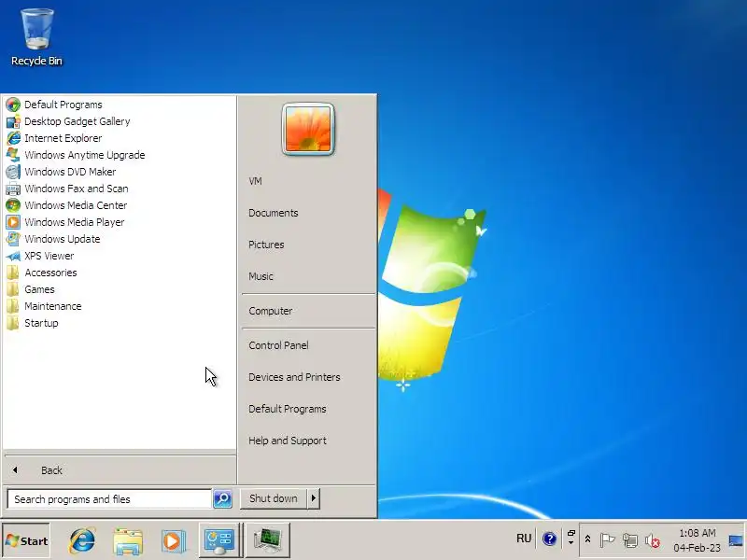Click the Internet Explorer icon in programs list
Viewport: 747px width, 560px height.
coord(13,138)
